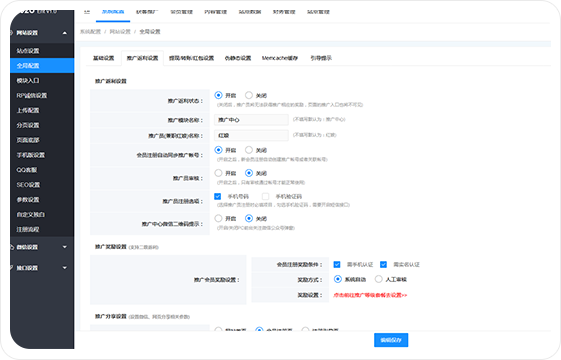Switch to the 系统配置 top tab
This screenshot has width=561, height=360.
pyautogui.click(x=113, y=12)
